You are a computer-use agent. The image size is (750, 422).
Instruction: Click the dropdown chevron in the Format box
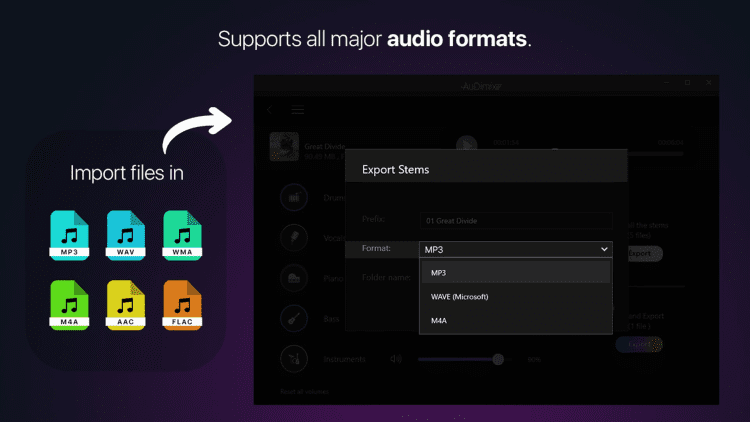point(604,249)
